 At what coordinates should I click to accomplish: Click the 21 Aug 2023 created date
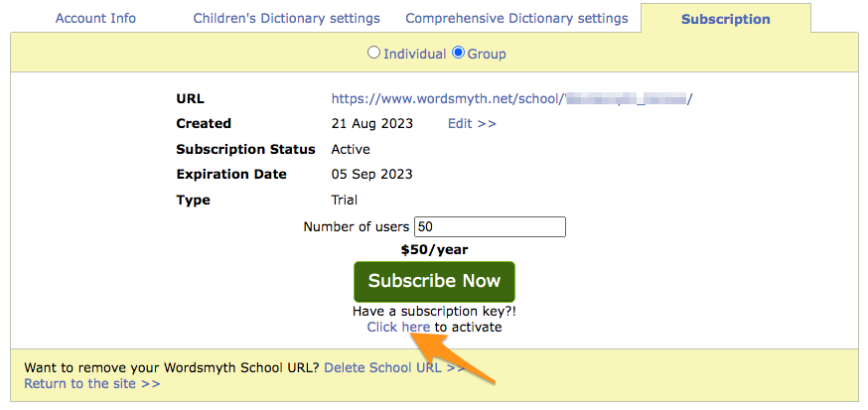(x=372, y=124)
